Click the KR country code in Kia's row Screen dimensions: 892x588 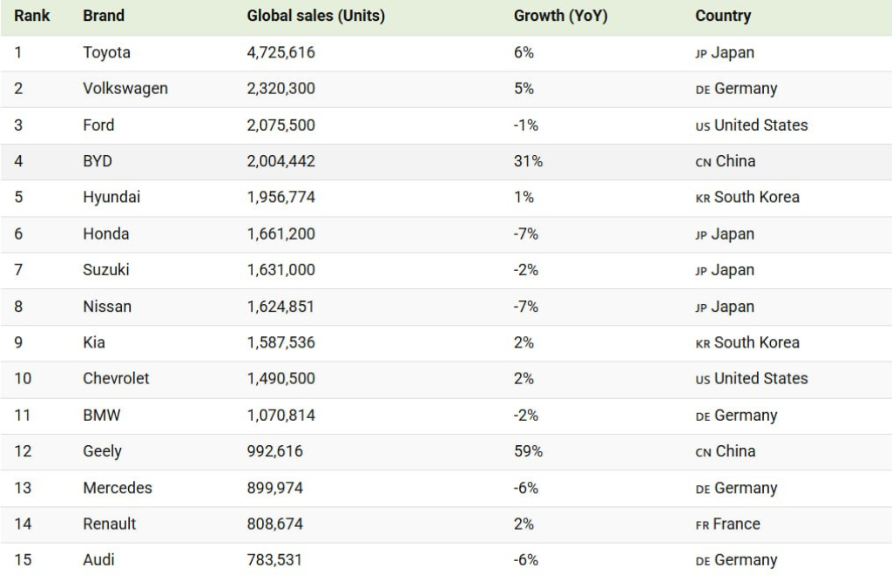(702, 344)
